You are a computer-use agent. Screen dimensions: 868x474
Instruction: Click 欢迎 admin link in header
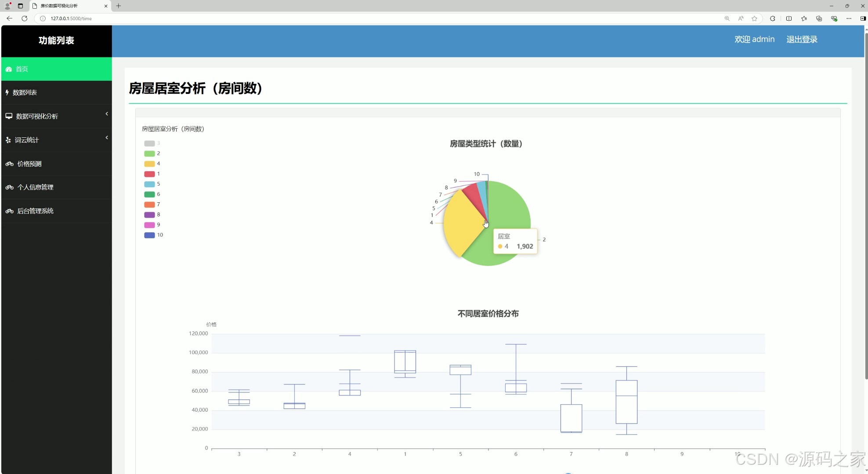coord(754,39)
